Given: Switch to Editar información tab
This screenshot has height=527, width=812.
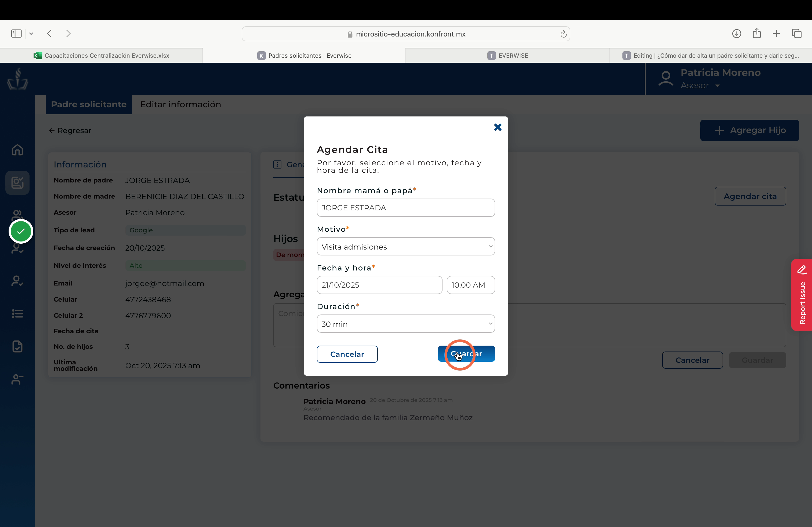Looking at the screenshot, I should coord(180,104).
